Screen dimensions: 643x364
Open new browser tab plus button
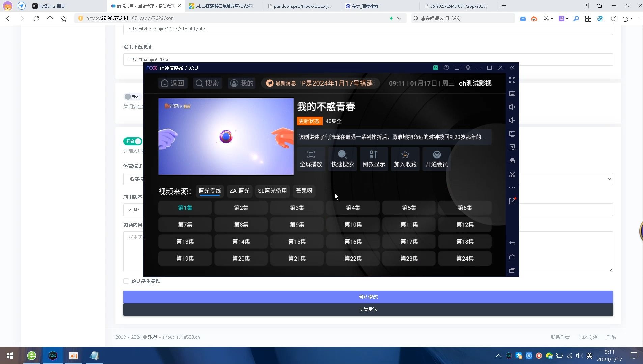tap(504, 6)
